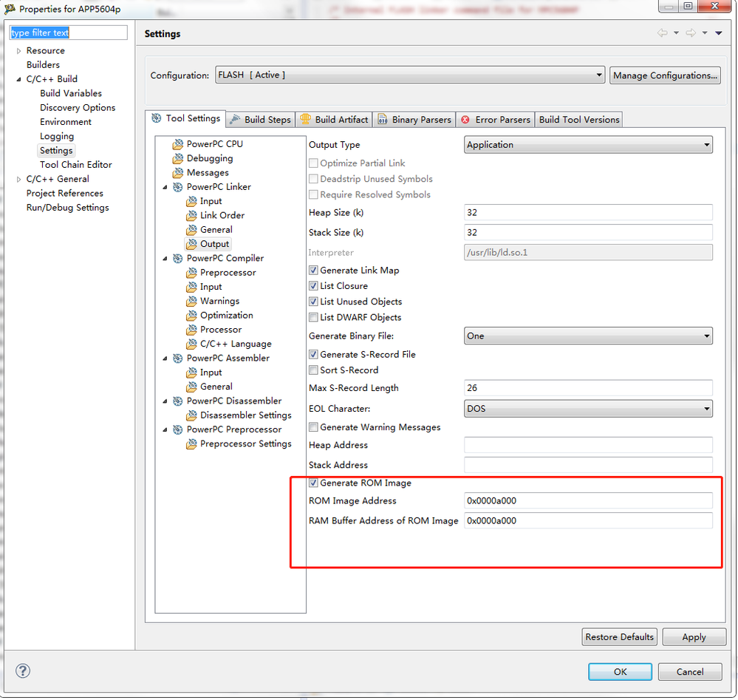The image size is (738, 700).
Task: Click the Processor item icon
Action: (x=191, y=330)
